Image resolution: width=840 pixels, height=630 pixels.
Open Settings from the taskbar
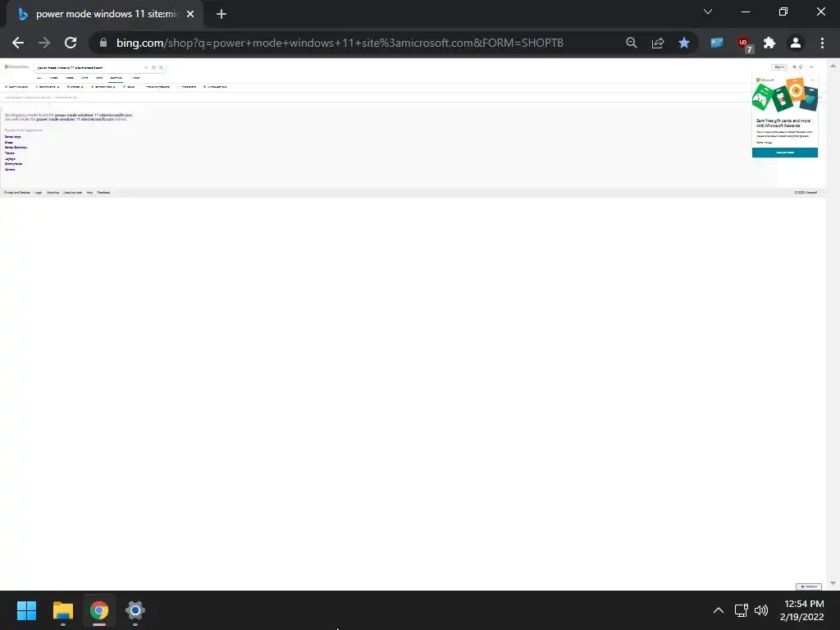click(x=135, y=610)
